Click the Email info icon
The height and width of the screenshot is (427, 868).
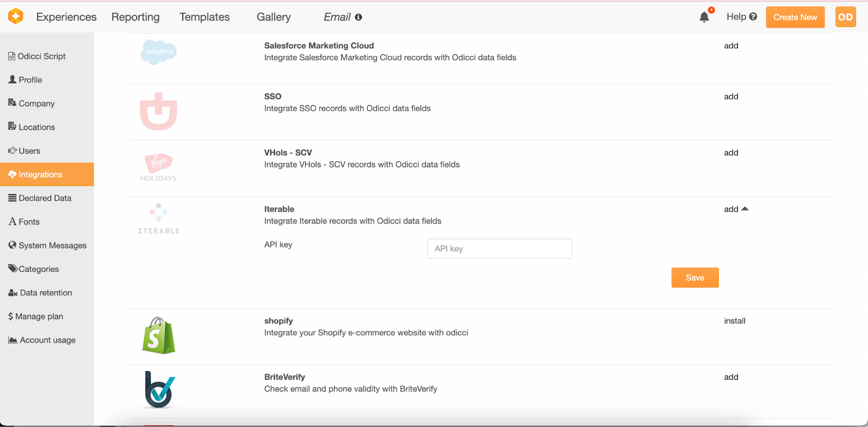(x=359, y=17)
